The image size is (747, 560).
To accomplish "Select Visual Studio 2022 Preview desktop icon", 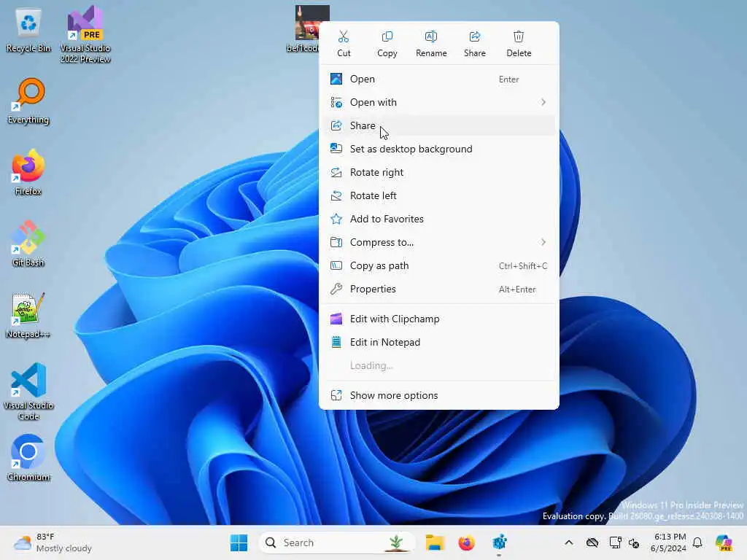I will tap(85, 35).
